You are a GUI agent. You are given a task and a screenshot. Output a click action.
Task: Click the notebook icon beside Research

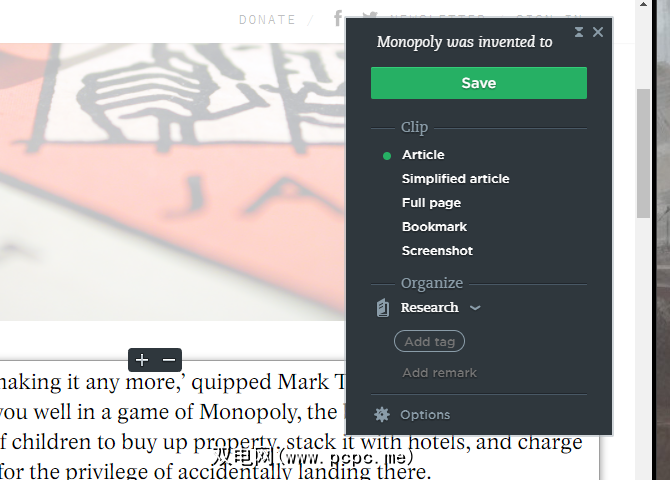pos(382,308)
